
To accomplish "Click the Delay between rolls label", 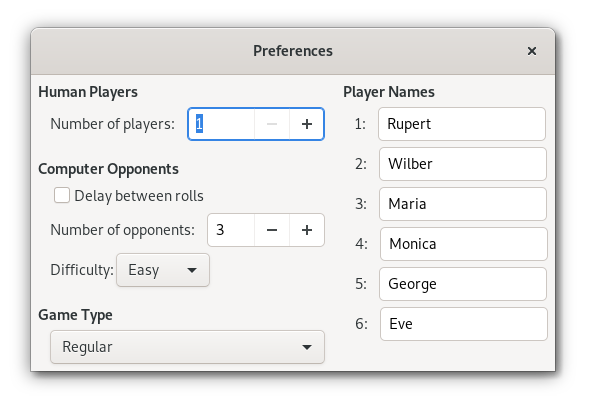I will tap(139, 196).
